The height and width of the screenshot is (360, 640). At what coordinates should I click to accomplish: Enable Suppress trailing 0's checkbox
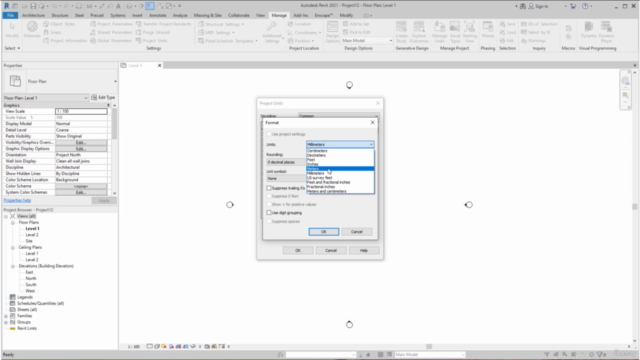point(269,188)
